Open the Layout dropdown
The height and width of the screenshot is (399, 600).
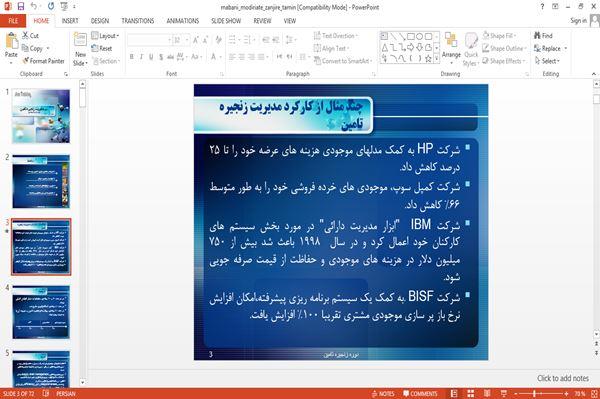click(105, 36)
